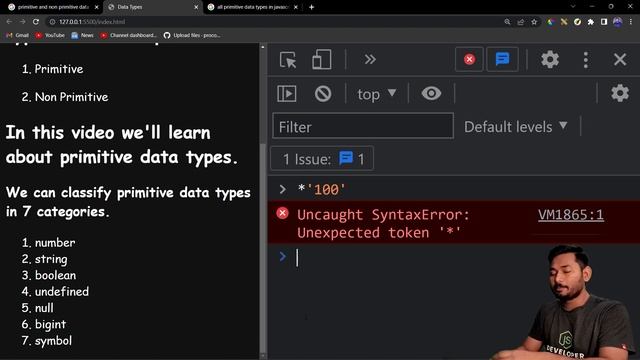Image resolution: width=640 pixels, height=360 pixels.
Task: Open the Upload files GitHub bookmark
Action: pos(192,35)
